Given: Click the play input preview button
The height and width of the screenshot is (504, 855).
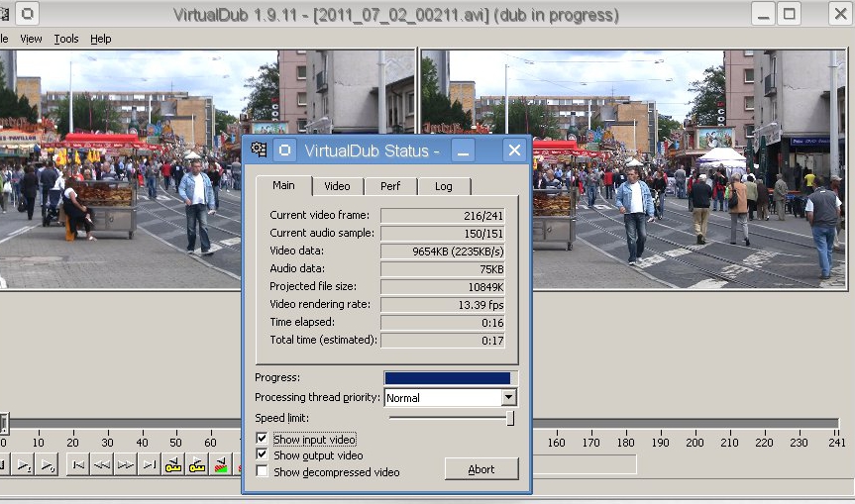Looking at the screenshot, I should coord(24,465).
